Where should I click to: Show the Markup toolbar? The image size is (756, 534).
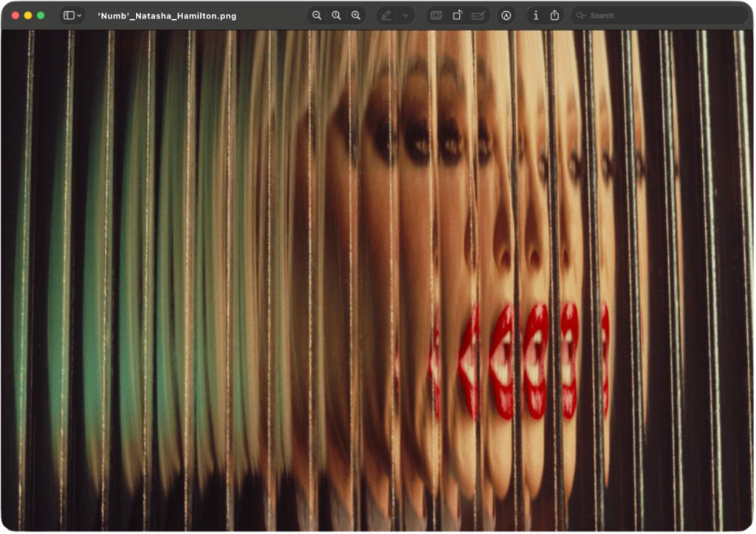(506, 16)
